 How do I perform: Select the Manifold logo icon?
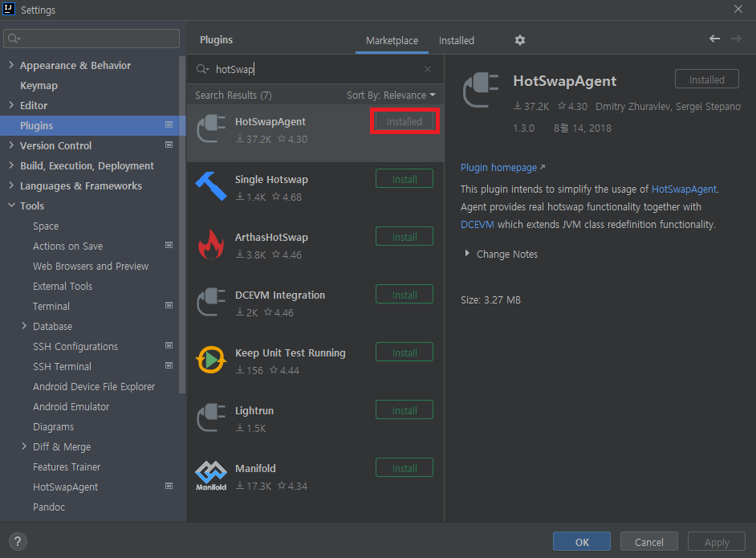(x=211, y=475)
